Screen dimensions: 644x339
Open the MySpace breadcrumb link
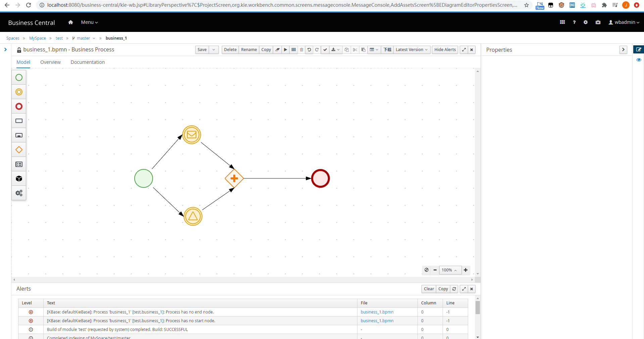click(x=38, y=38)
